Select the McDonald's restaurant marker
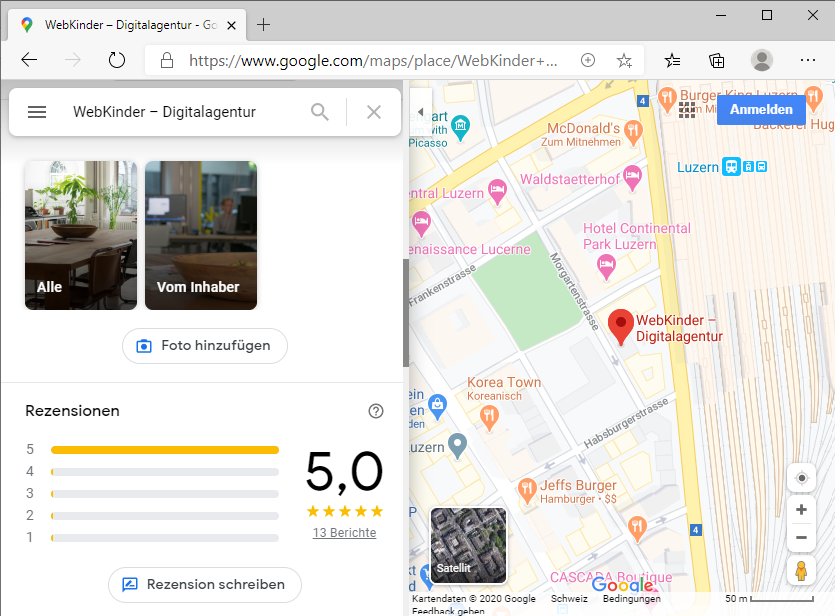Image resolution: width=835 pixels, height=616 pixels. tap(633, 133)
